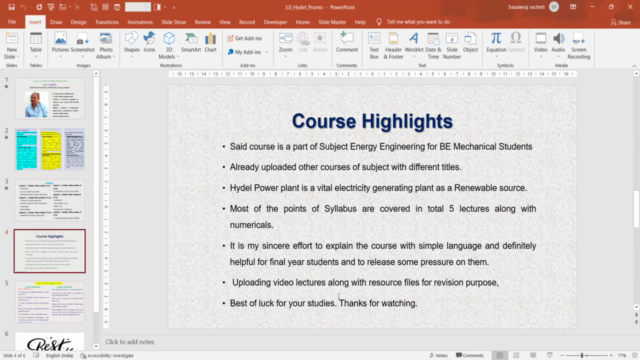Click Get Add-ins
Viewport: 640px width, 360px height.
point(244,38)
